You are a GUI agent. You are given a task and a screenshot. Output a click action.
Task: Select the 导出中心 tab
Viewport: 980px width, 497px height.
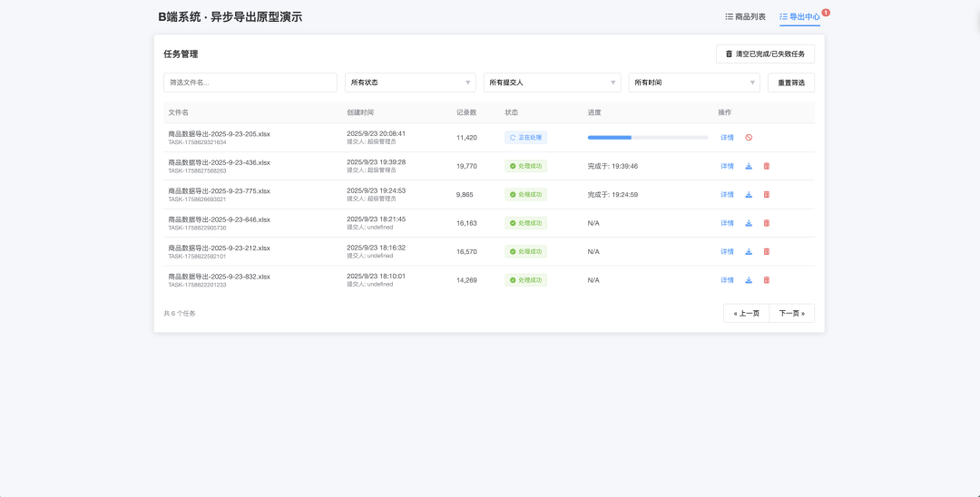click(x=799, y=17)
